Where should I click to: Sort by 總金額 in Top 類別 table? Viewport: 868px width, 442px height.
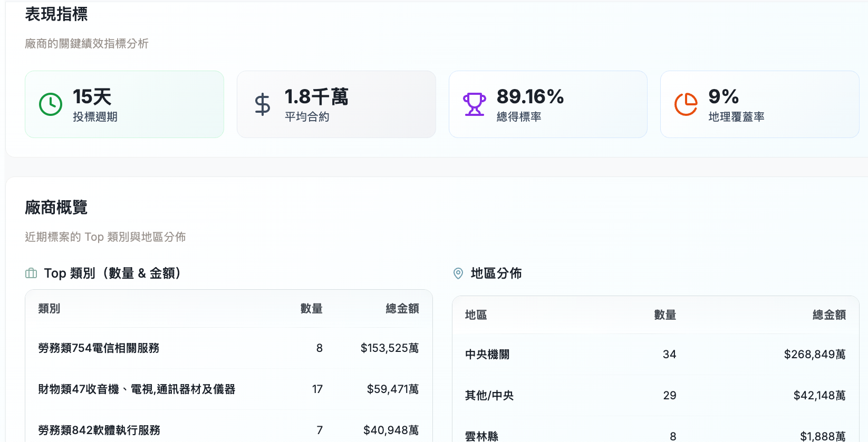click(x=402, y=309)
